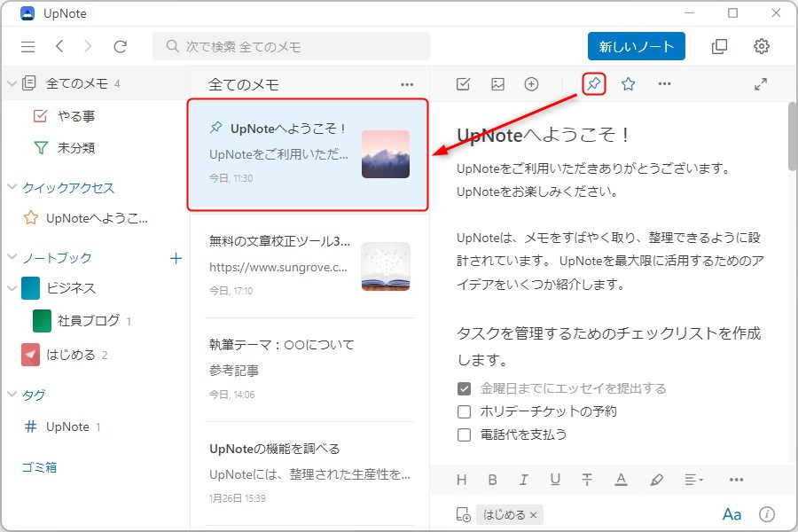Select the highlighter pen icon

click(x=656, y=480)
